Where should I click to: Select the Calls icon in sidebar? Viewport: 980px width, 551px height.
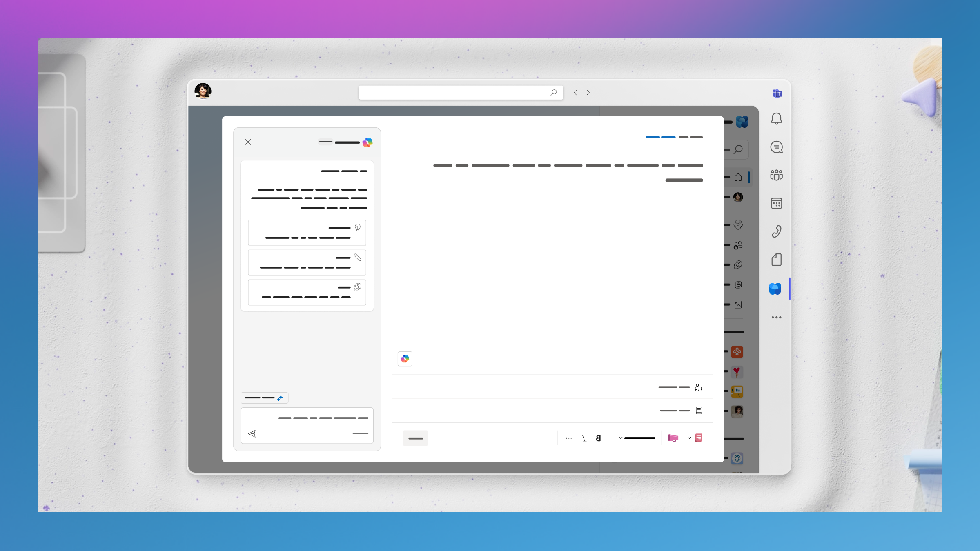tap(776, 231)
